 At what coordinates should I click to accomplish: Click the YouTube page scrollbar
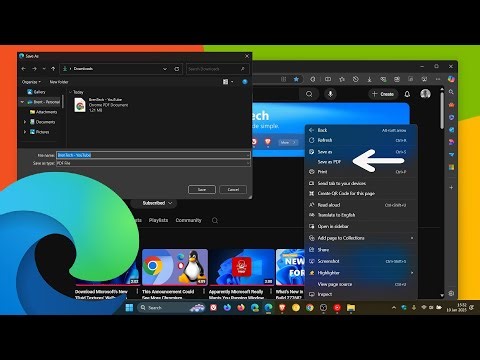click(x=442, y=110)
